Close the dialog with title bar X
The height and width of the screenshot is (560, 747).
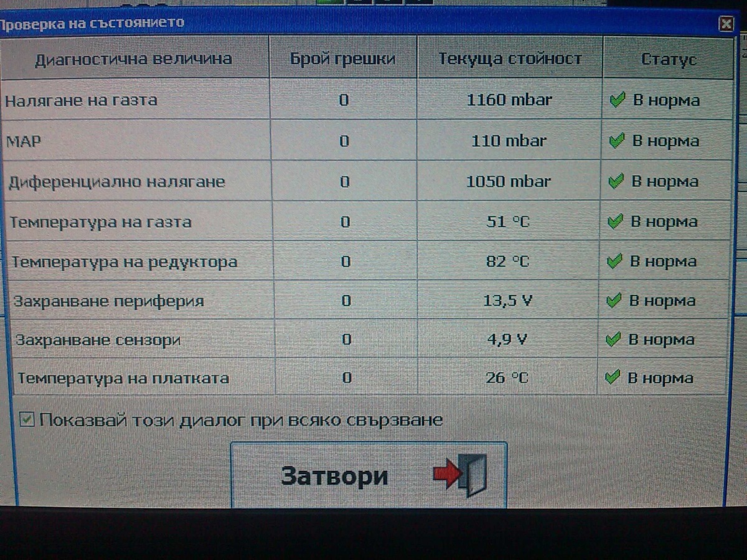725,24
